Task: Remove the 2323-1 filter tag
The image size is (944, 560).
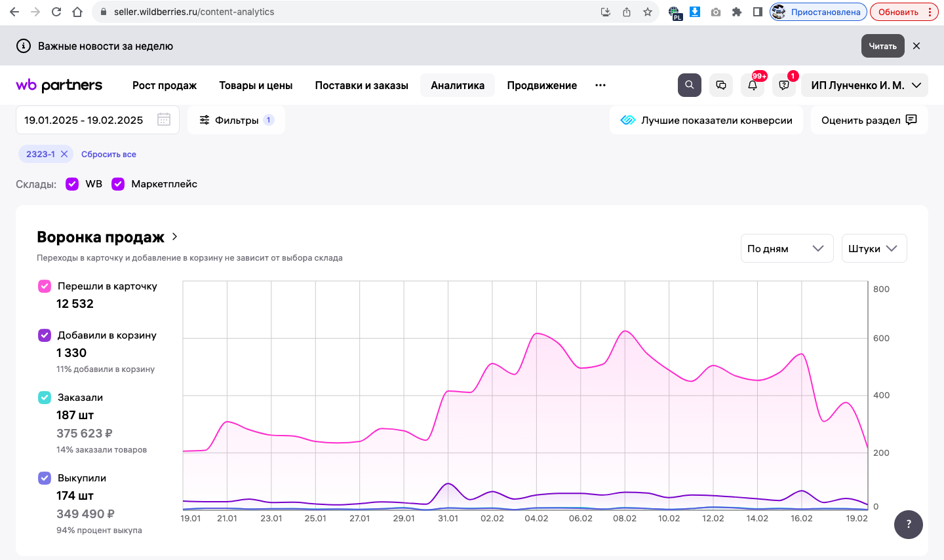Action: click(64, 154)
